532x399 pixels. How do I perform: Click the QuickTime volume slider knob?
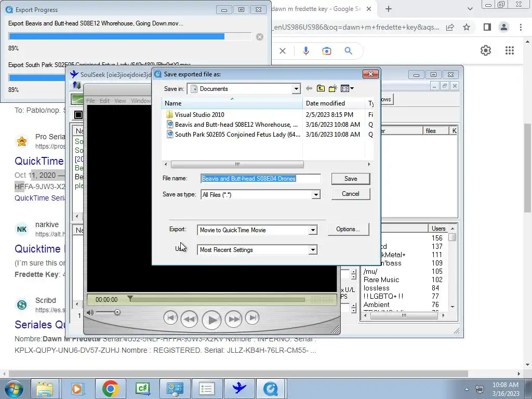(117, 312)
